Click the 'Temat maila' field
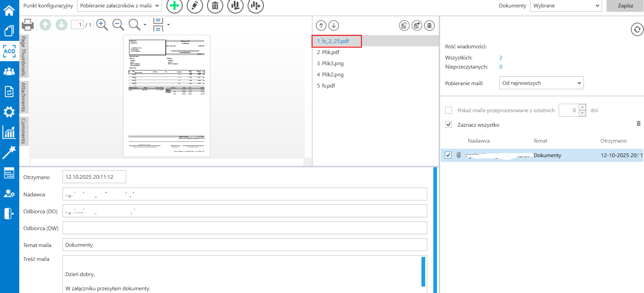Screen dimensions: 644x293 tap(245, 245)
